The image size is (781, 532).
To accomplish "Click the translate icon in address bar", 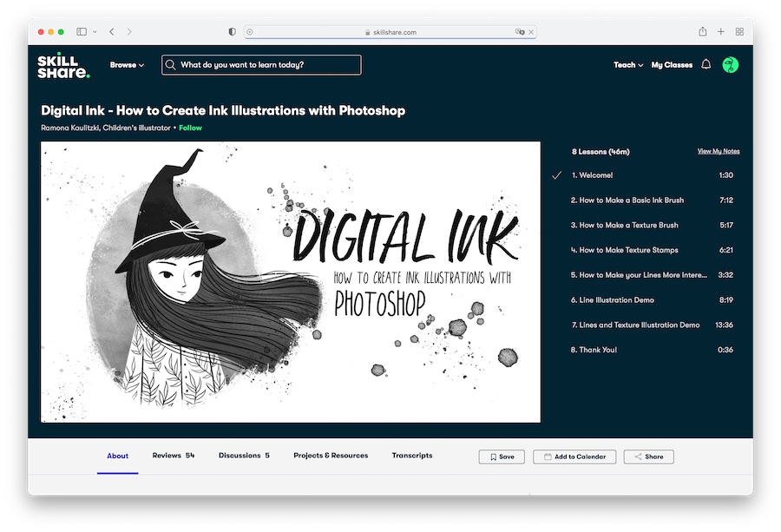I will [x=520, y=32].
